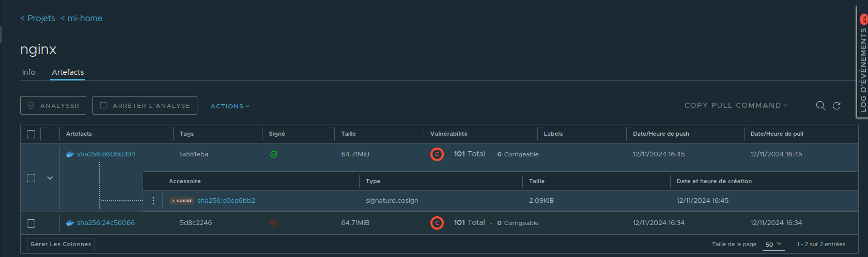868x257 pixels.
Task: Click critical severity badge of first artifact
Action: 437,154
